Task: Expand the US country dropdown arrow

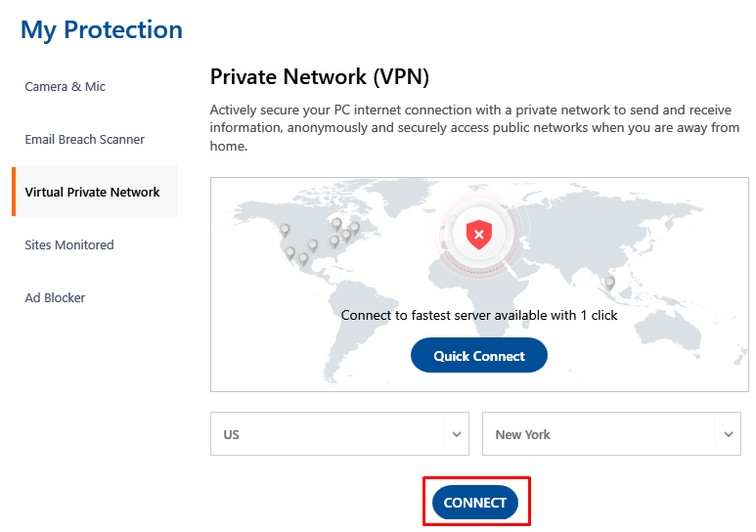Action: click(456, 434)
